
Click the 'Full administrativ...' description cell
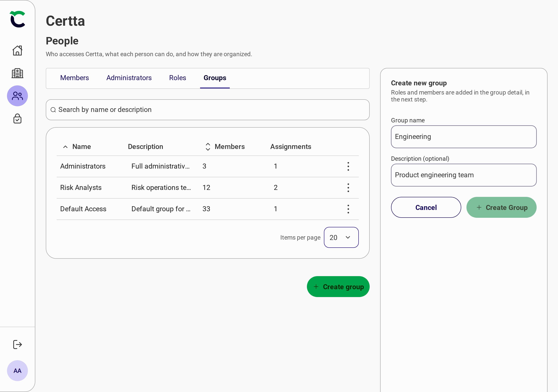(x=160, y=166)
